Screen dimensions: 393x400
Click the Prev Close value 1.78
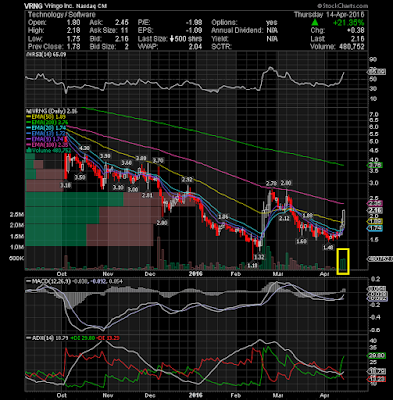point(73,47)
